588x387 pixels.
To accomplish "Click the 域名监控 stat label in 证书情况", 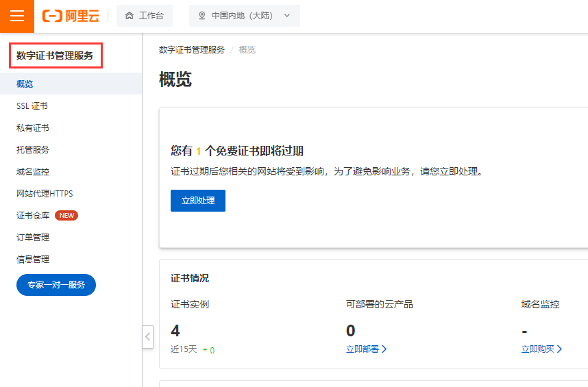I will 541,304.
